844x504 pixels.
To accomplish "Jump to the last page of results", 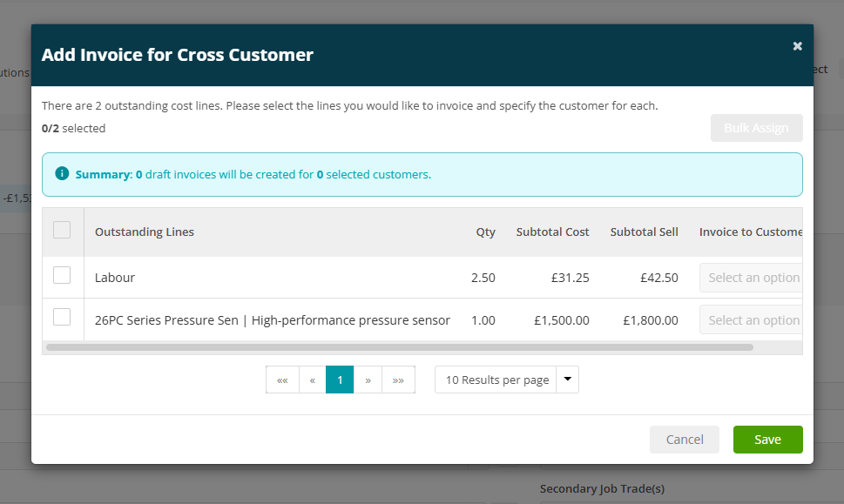I will [398, 380].
